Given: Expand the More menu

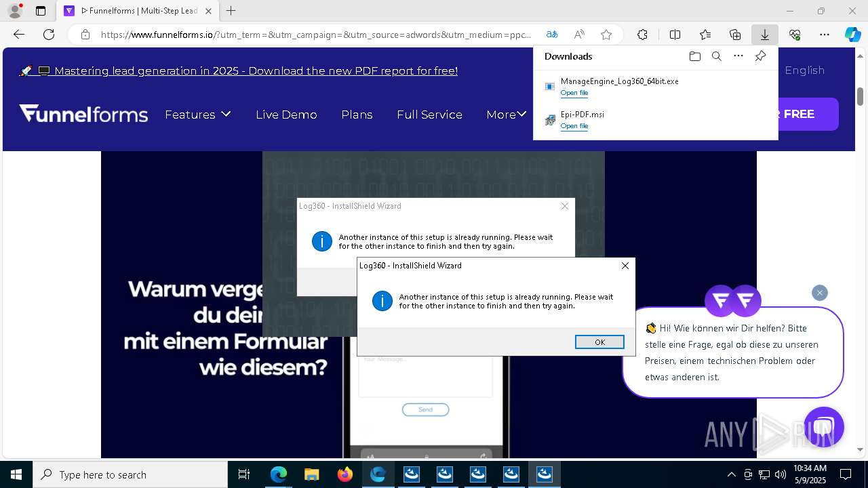Looking at the screenshot, I should tap(507, 115).
